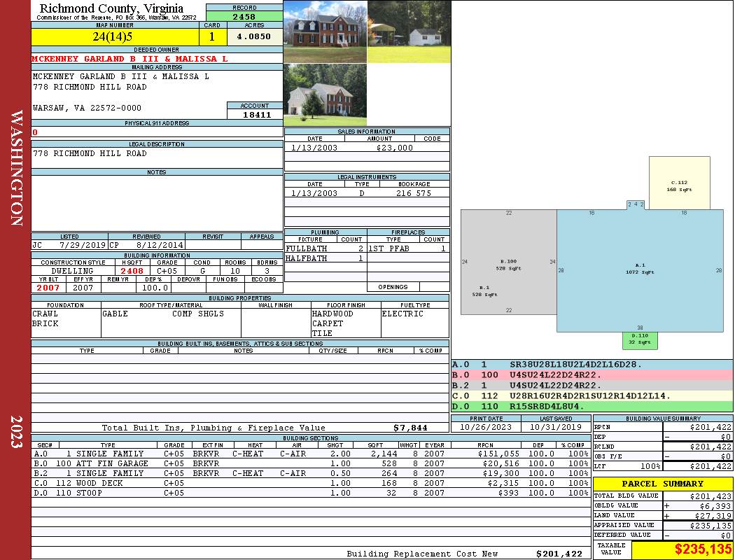The height and width of the screenshot is (560, 735).
Task: Click the record number 2458 field
Action: pos(244,17)
